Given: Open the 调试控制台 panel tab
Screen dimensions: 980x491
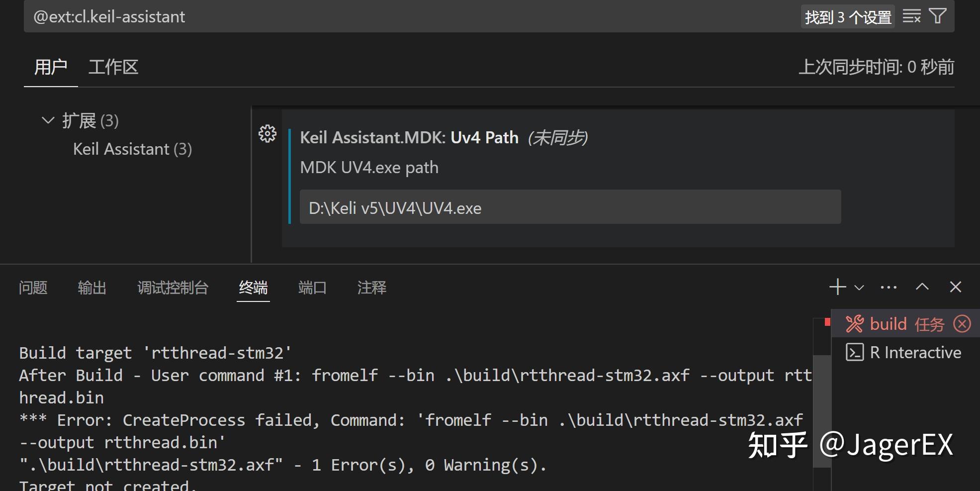Looking at the screenshot, I should pos(173,288).
